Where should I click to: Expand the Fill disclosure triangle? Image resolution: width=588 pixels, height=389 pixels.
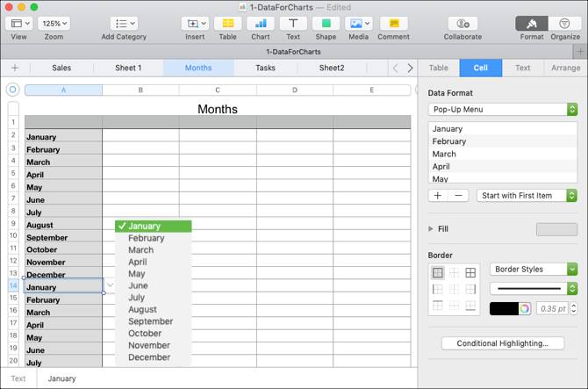click(431, 229)
